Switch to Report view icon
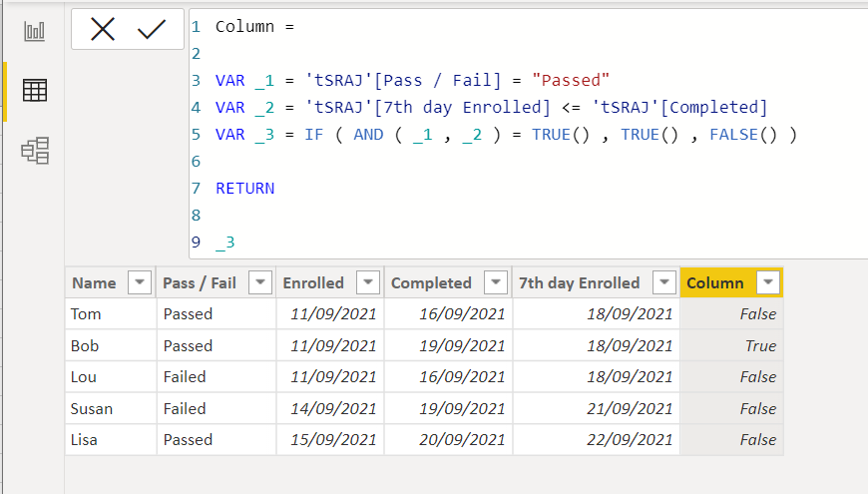Screen dimensions: 868x494 click(x=34, y=31)
